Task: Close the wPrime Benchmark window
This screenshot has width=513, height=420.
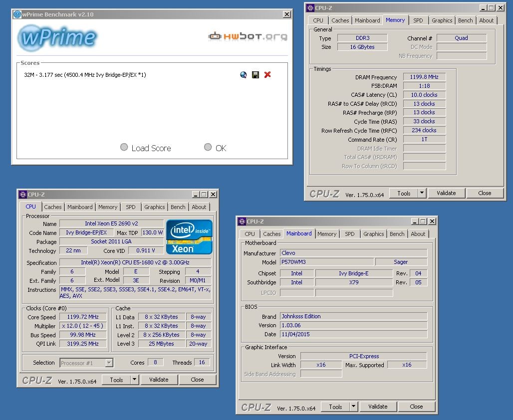Action: [286, 14]
